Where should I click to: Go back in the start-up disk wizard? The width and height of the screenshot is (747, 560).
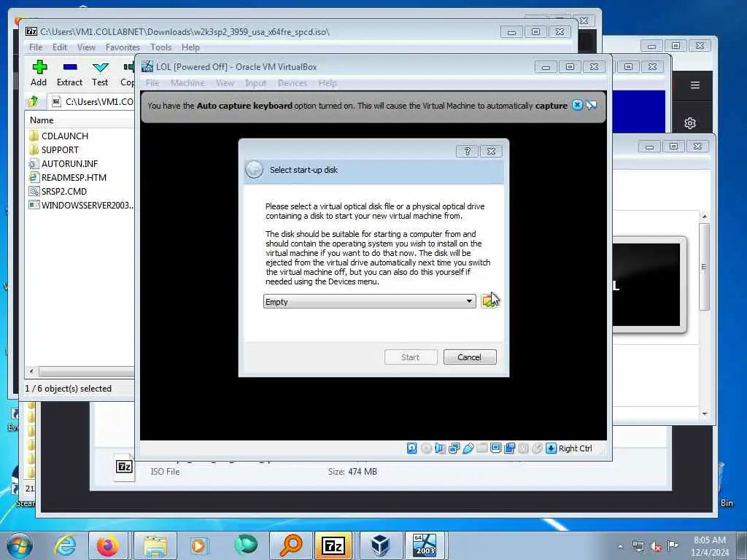coord(254,169)
